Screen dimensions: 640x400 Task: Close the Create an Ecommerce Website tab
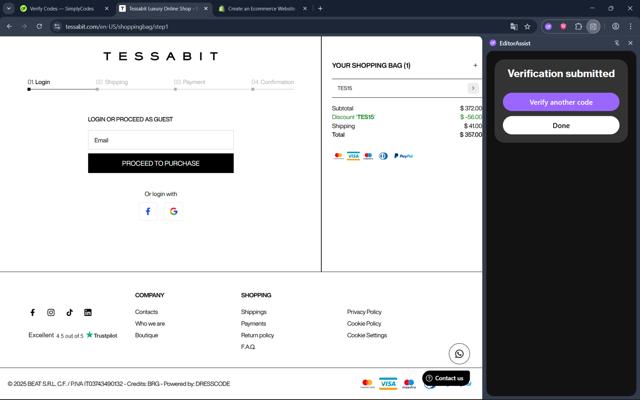click(304, 9)
